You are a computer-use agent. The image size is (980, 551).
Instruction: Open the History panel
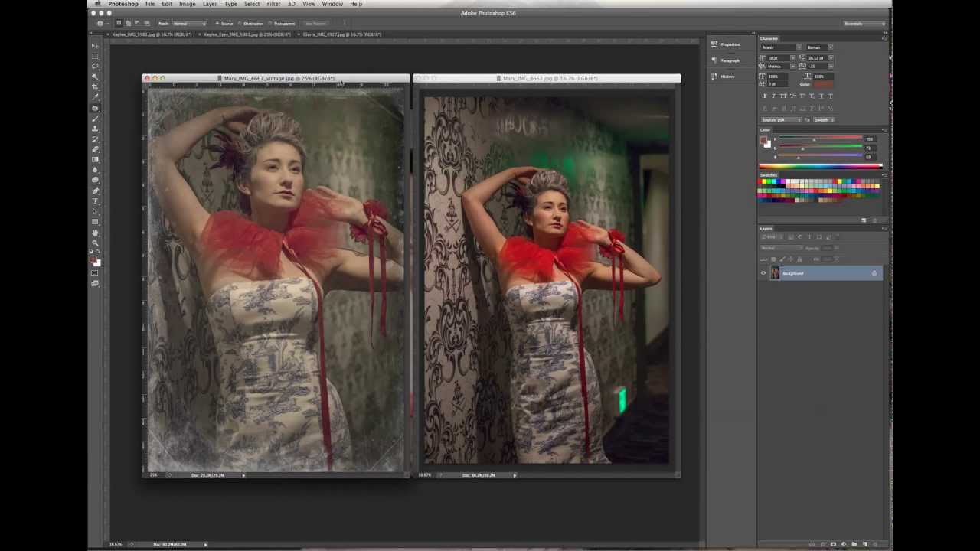[x=727, y=77]
